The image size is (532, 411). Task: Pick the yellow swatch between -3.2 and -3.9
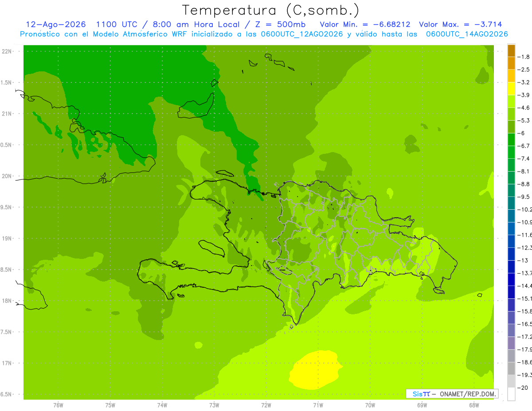pyautogui.click(x=511, y=89)
